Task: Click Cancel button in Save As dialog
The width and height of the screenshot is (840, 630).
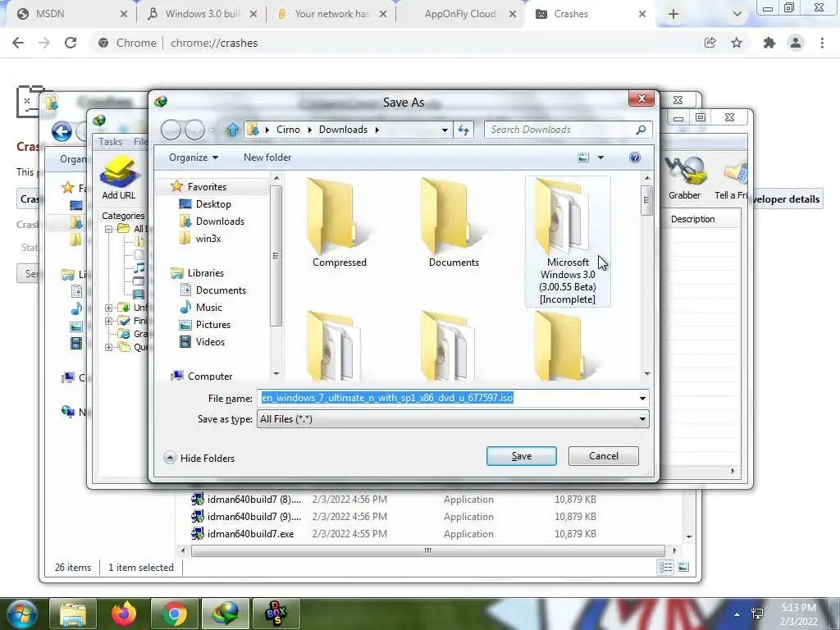Action: (x=603, y=456)
